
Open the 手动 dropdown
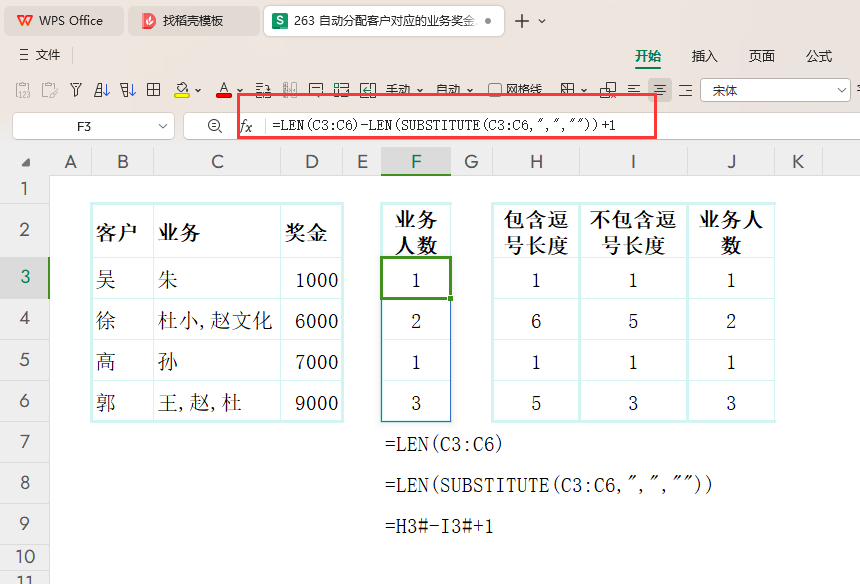click(x=404, y=90)
